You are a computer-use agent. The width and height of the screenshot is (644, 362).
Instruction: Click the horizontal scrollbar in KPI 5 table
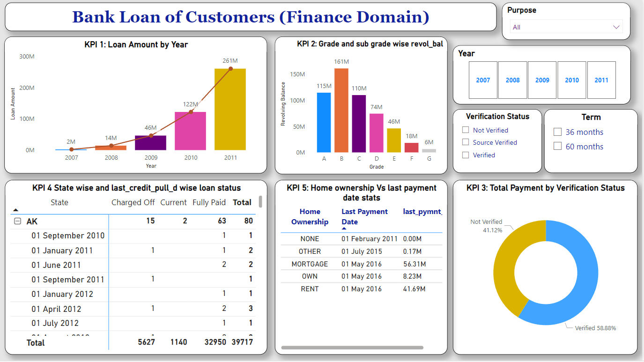click(x=352, y=347)
